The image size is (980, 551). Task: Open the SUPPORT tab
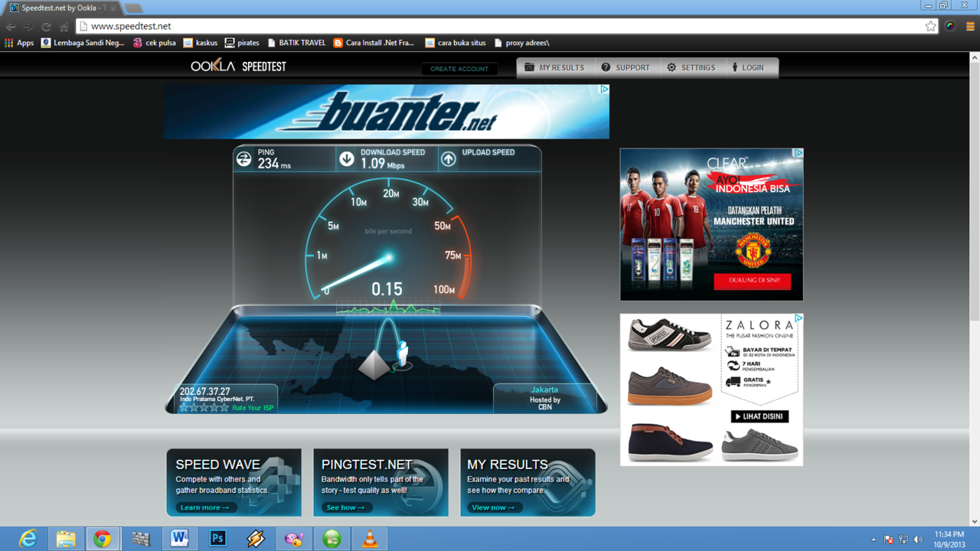pos(626,67)
